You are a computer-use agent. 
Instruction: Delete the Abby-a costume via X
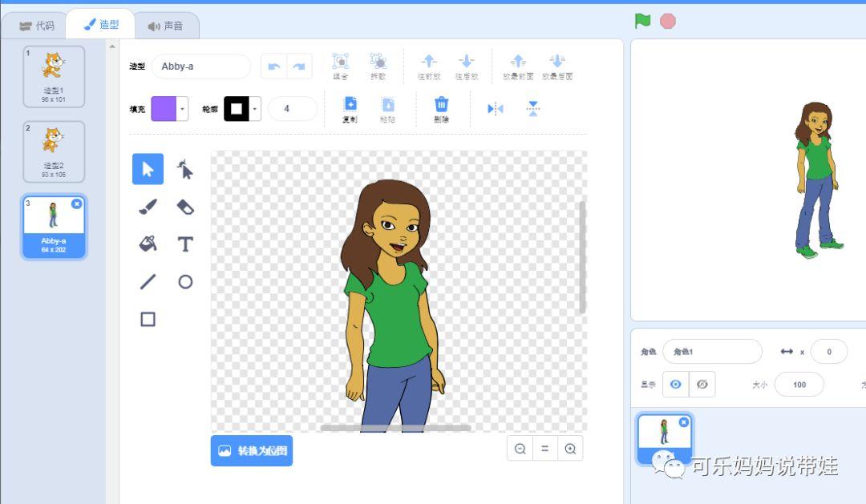(x=77, y=204)
